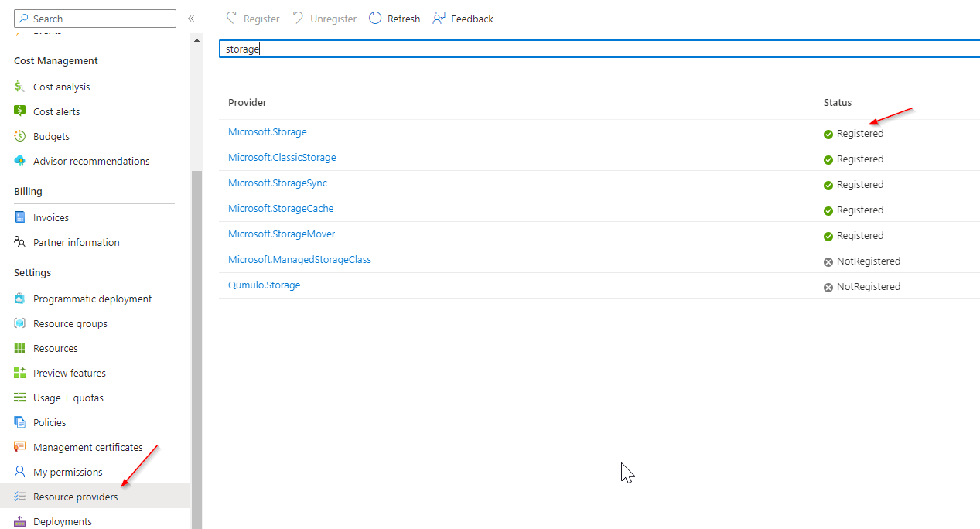
Task: Click the Advisor recommendations cloud icon
Action: tap(20, 161)
